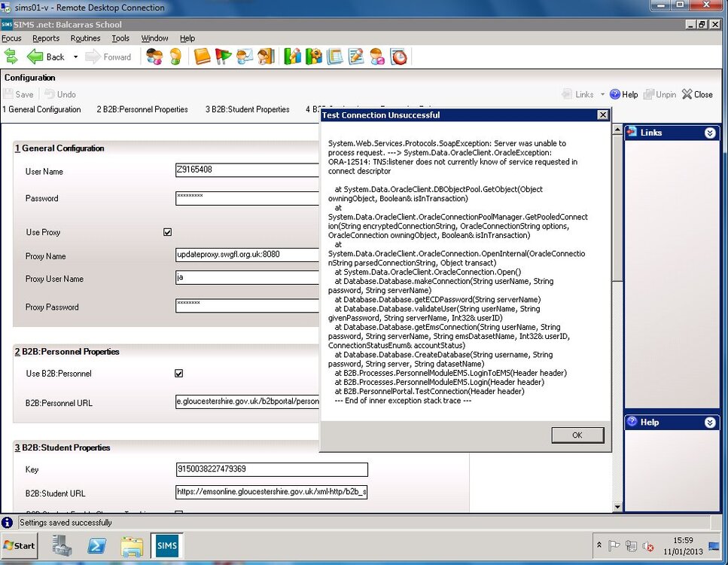Click the person with pink tag icon
This screenshot has height=565, width=728.
[x=377, y=56]
